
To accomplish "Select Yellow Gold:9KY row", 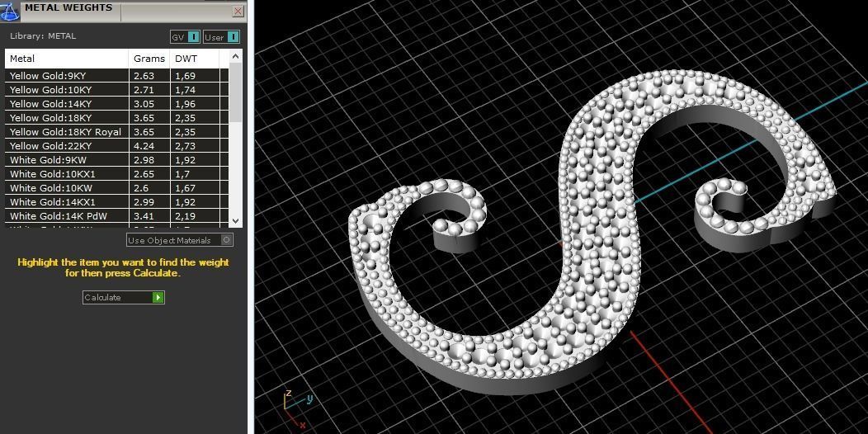I will coord(117,76).
